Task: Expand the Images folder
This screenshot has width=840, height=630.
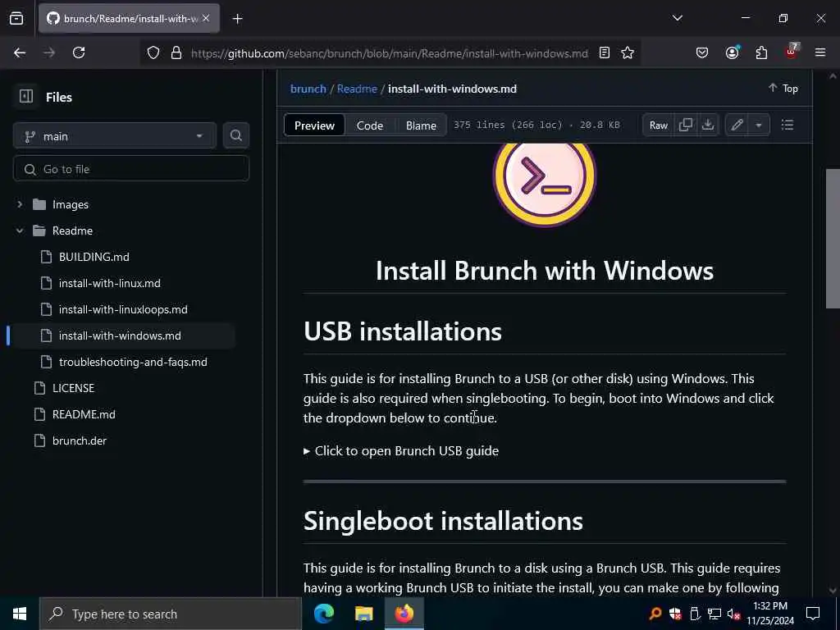Action: 20,204
